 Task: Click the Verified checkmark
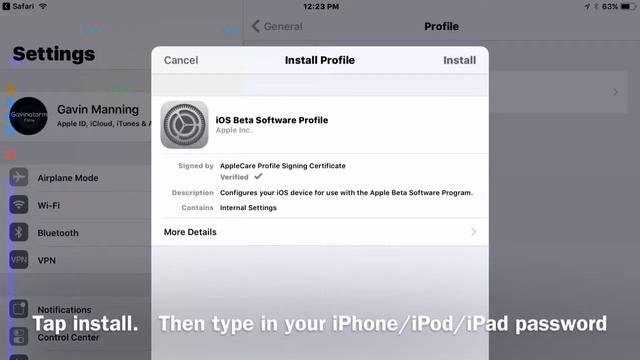click(258, 177)
